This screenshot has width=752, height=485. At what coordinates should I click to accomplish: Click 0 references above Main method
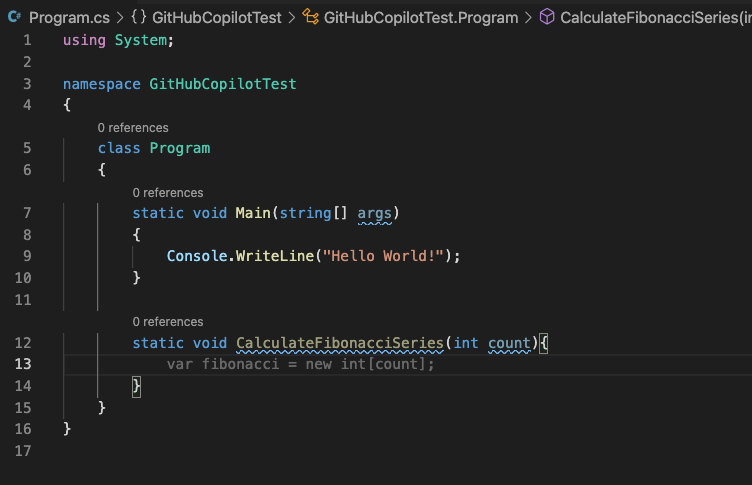pyautogui.click(x=168, y=192)
